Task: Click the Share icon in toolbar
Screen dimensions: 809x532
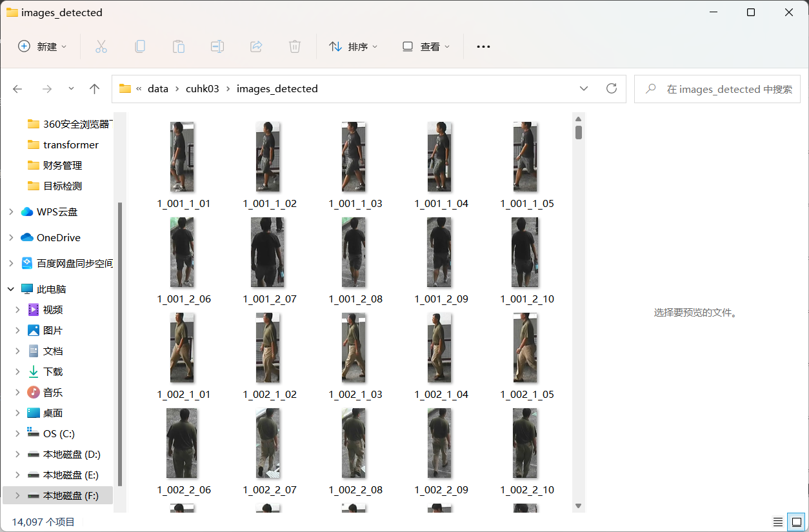Action: click(256, 46)
